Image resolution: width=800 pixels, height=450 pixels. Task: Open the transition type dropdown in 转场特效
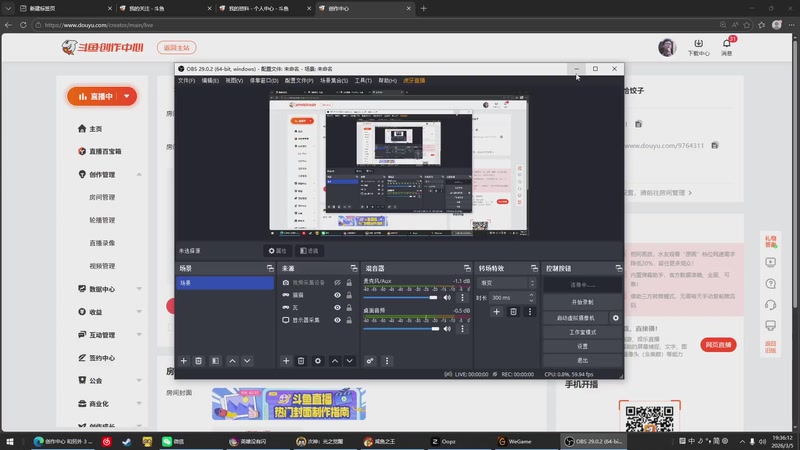click(x=507, y=283)
